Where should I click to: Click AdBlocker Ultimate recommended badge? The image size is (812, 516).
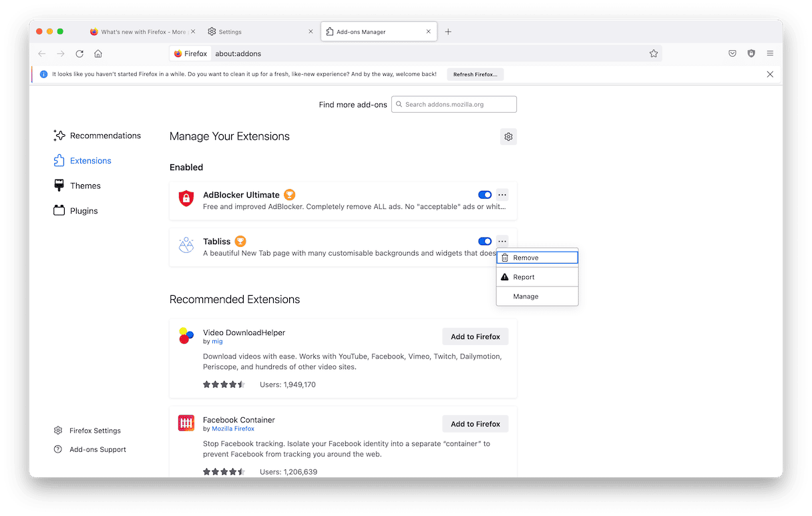289,195
